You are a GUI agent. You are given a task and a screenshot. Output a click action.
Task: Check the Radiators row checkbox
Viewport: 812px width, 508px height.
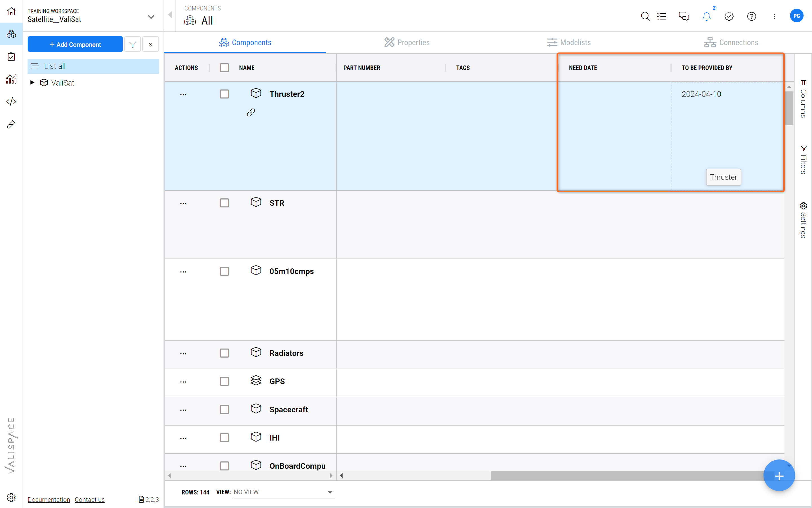pyautogui.click(x=224, y=353)
